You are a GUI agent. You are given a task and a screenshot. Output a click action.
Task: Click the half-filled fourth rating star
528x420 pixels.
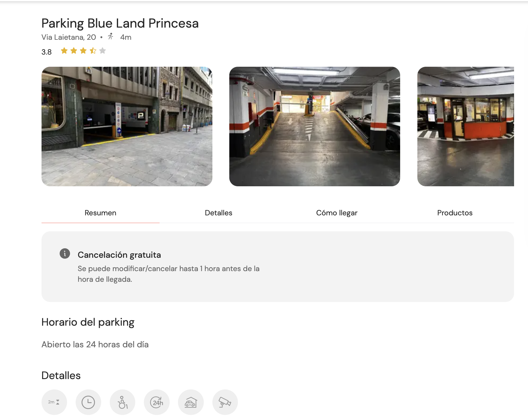pyautogui.click(x=93, y=51)
